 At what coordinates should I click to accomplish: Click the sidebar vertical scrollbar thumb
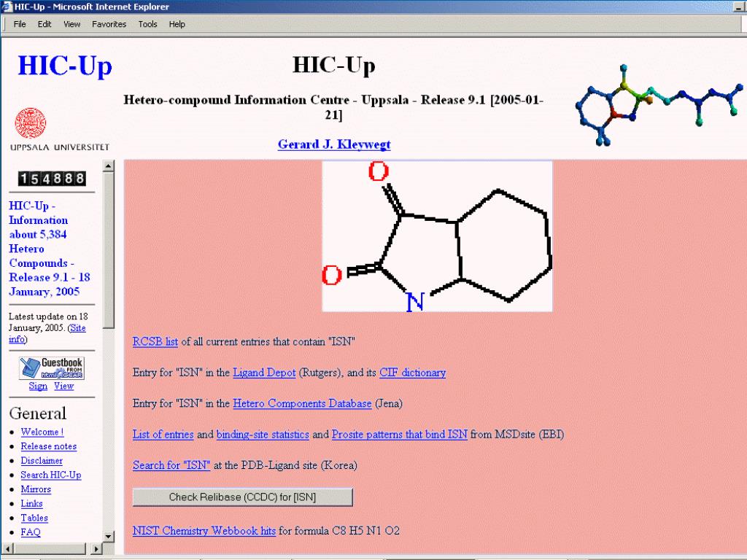[x=109, y=250]
